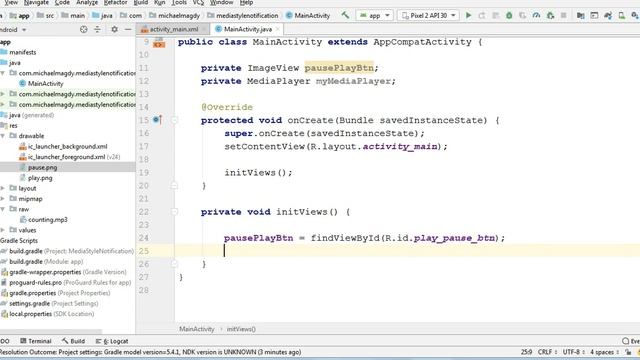Click the 4 spaces indent setting

[604, 352]
